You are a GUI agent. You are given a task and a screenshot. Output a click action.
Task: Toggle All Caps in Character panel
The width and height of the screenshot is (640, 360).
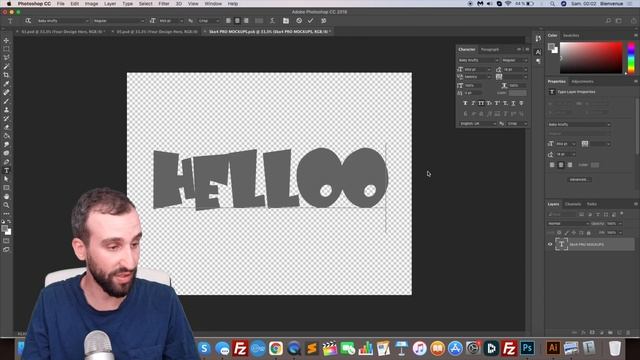tap(481, 103)
